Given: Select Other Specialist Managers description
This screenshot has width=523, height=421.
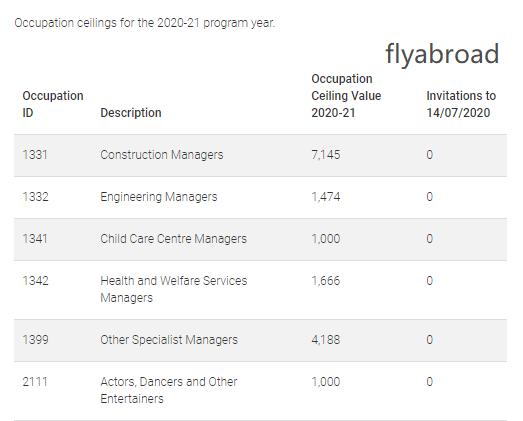Looking at the screenshot, I should (x=169, y=340).
